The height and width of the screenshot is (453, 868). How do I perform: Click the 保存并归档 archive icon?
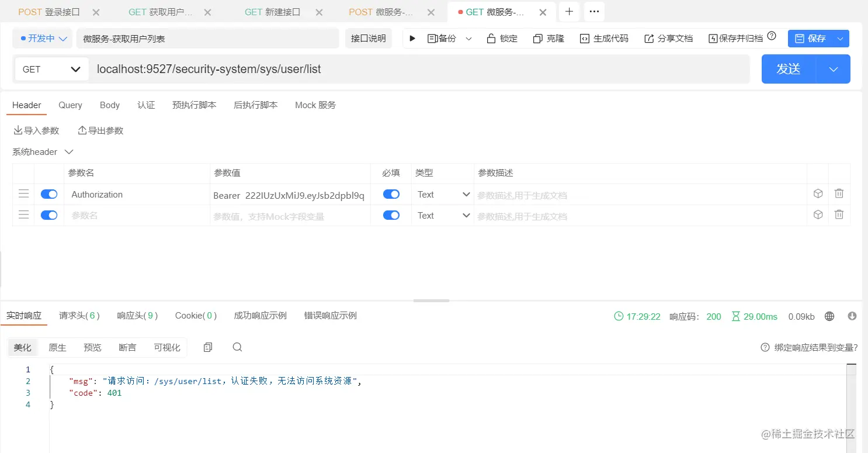tap(713, 39)
